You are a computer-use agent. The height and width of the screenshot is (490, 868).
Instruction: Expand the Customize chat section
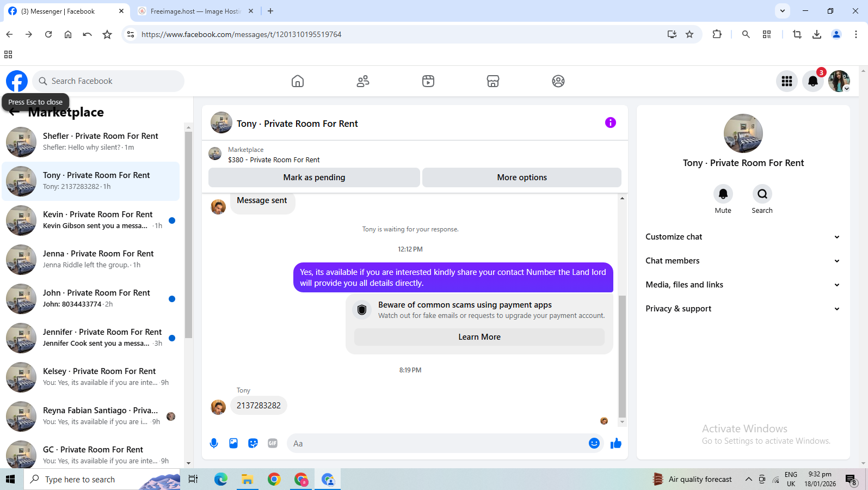[x=743, y=237]
